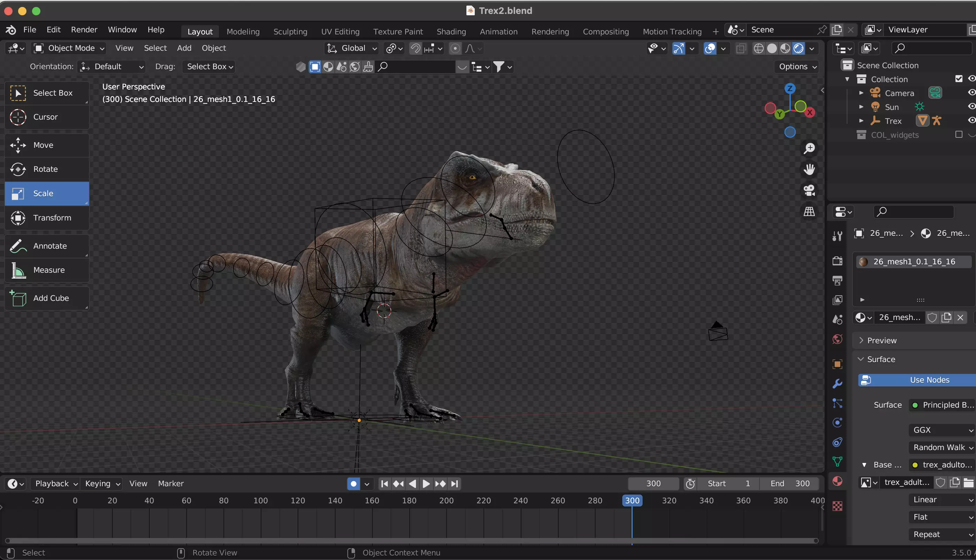Select the Annotate tool

(x=47, y=246)
